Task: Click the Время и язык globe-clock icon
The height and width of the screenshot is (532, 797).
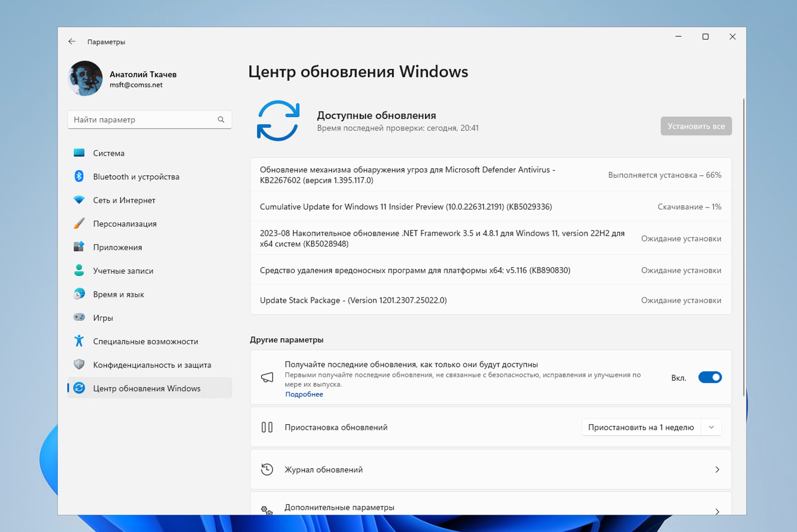Action: pyautogui.click(x=79, y=294)
